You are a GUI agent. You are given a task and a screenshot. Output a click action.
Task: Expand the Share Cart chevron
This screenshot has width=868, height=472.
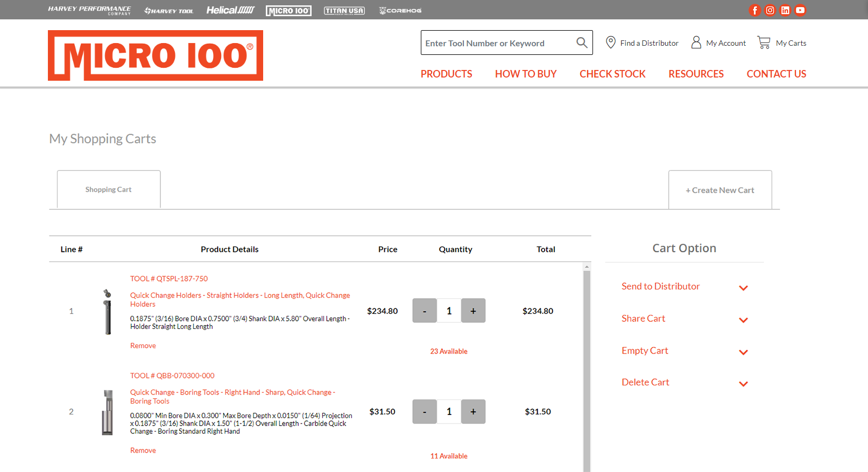pyautogui.click(x=744, y=320)
